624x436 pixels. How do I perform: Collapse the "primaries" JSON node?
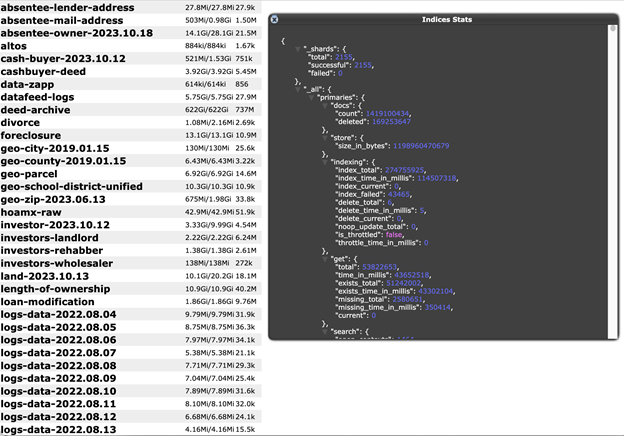pyautogui.click(x=312, y=98)
